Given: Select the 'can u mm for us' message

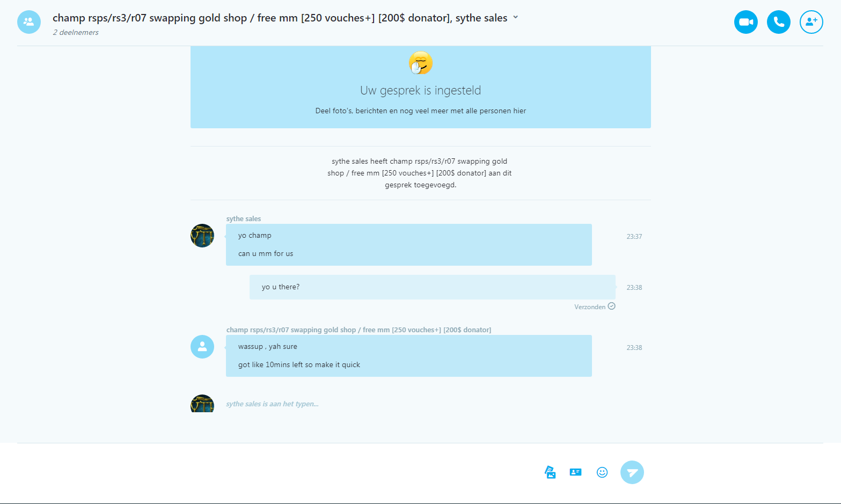Looking at the screenshot, I should [266, 253].
